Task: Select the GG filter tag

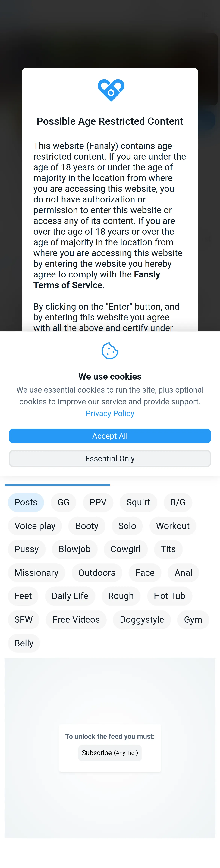Action: point(63,502)
